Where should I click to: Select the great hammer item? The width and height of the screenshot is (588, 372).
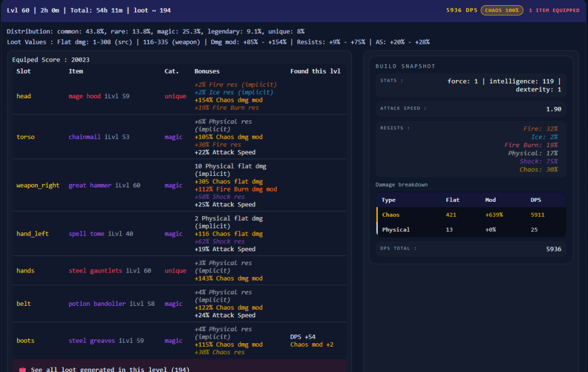(90, 185)
